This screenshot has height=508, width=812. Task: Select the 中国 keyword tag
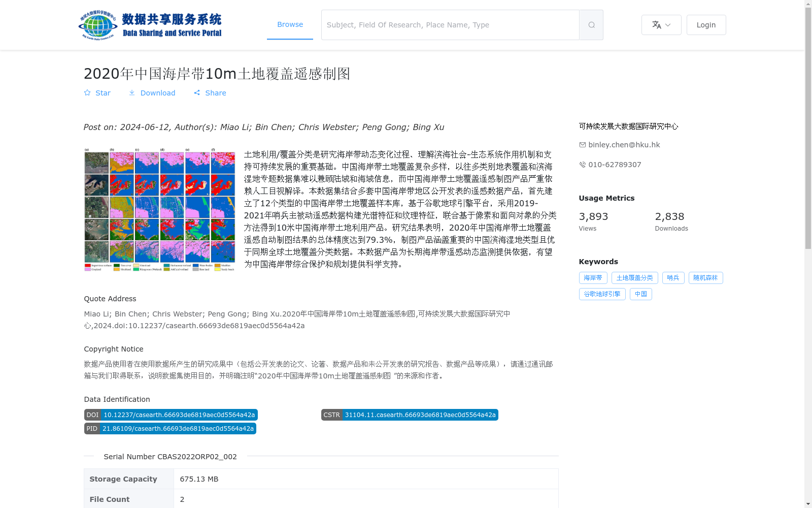(x=640, y=294)
